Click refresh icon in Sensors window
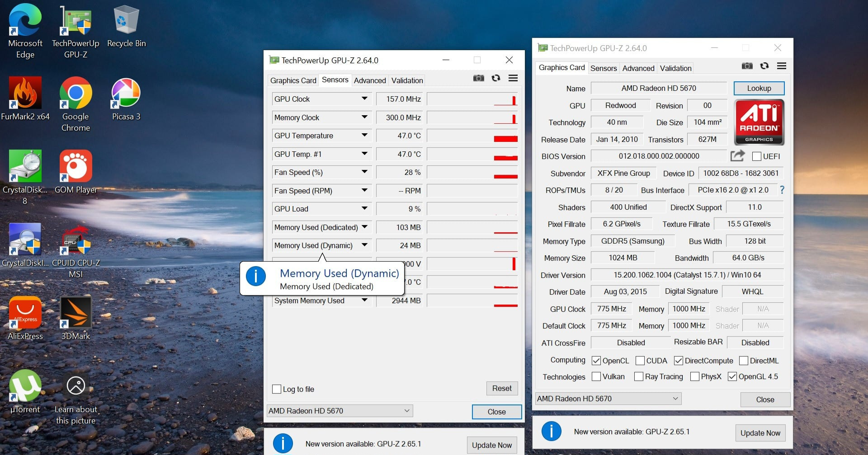 pos(496,78)
